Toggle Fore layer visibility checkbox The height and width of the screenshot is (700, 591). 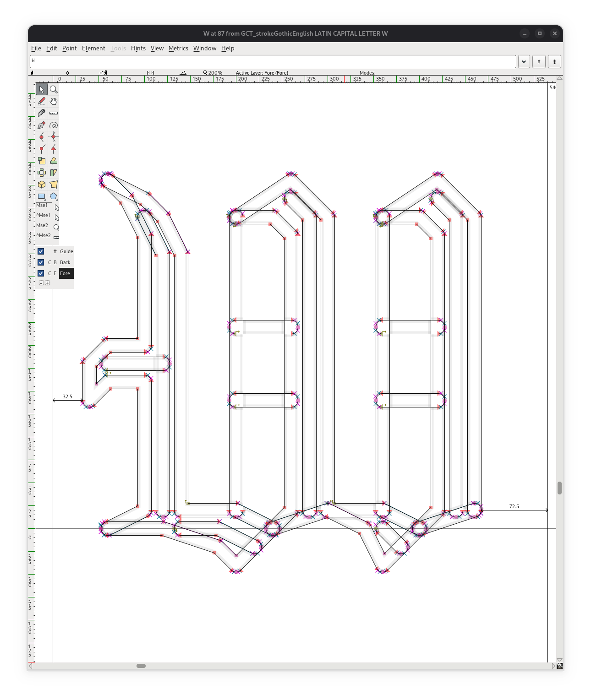41,273
